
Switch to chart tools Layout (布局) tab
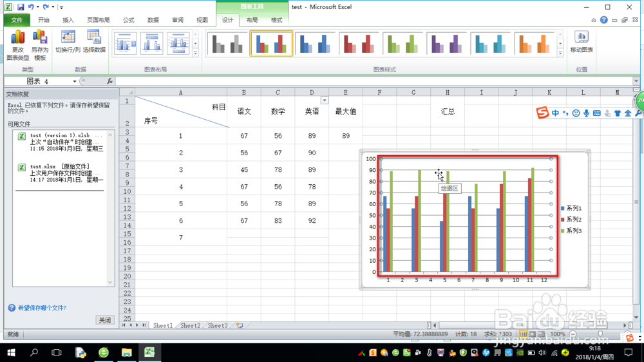coord(252,20)
